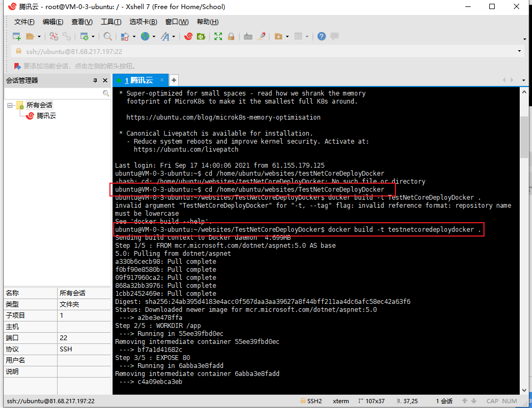The height and width of the screenshot is (408, 532).
Task: Expand the address bar history dropdown
Action: pyautogui.click(x=520, y=51)
